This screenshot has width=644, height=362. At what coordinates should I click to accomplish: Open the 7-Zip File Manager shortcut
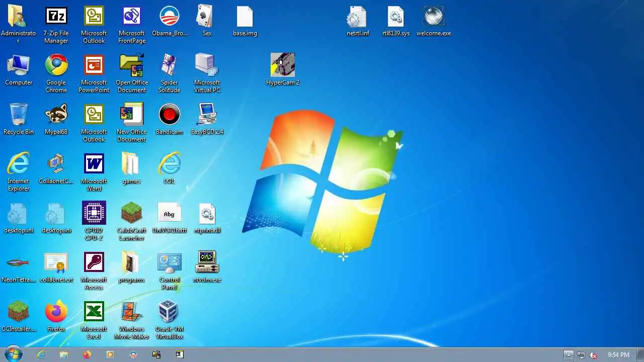(56, 25)
